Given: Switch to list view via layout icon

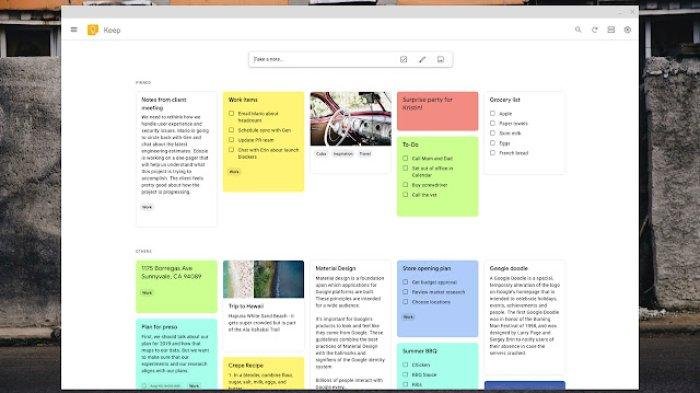Looking at the screenshot, I should click(x=611, y=30).
